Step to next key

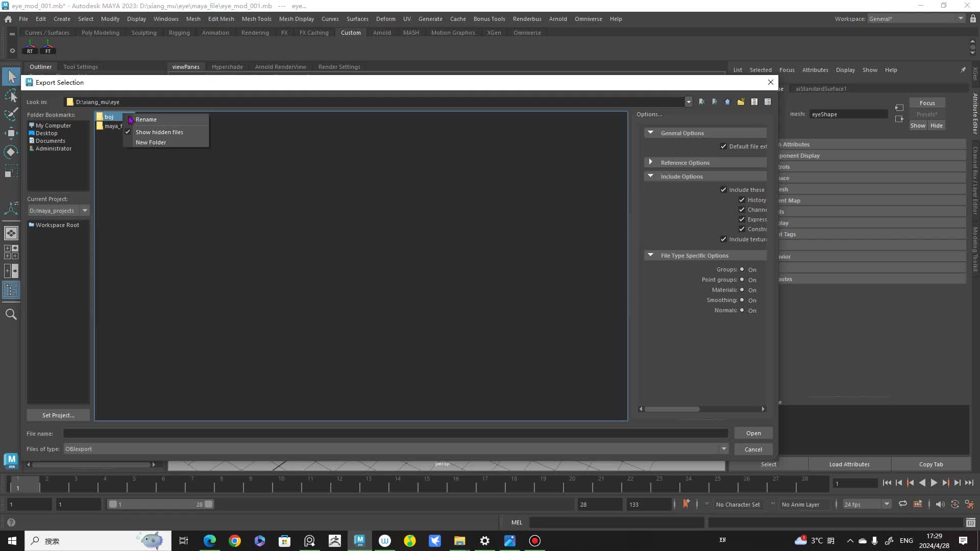(x=945, y=483)
